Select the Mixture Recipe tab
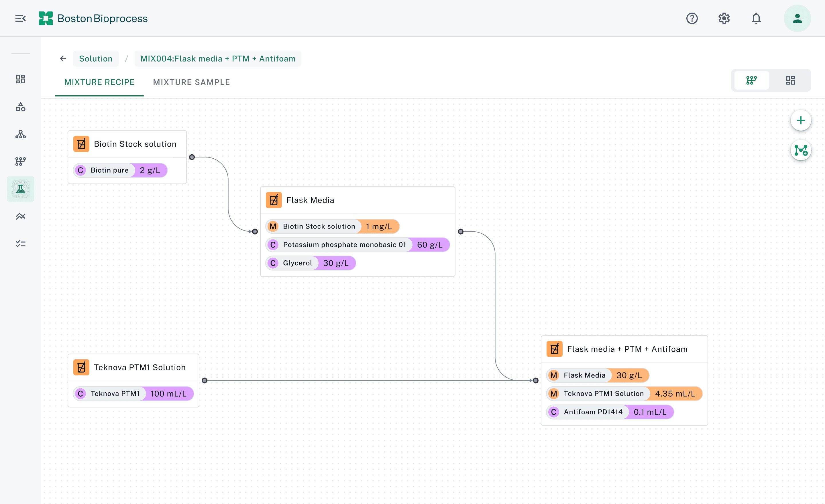This screenshot has height=504, width=825. pyautogui.click(x=99, y=82)
